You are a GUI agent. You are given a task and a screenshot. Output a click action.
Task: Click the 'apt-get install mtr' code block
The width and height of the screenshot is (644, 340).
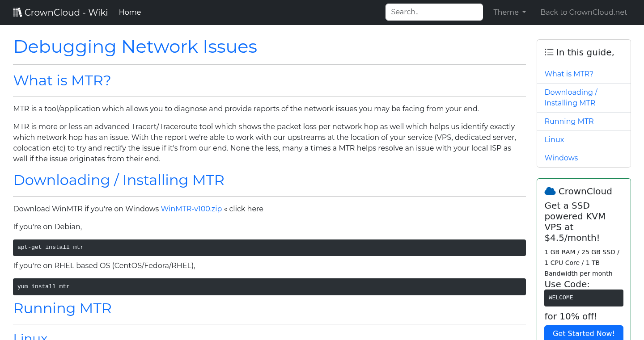(x=269, y=247)
